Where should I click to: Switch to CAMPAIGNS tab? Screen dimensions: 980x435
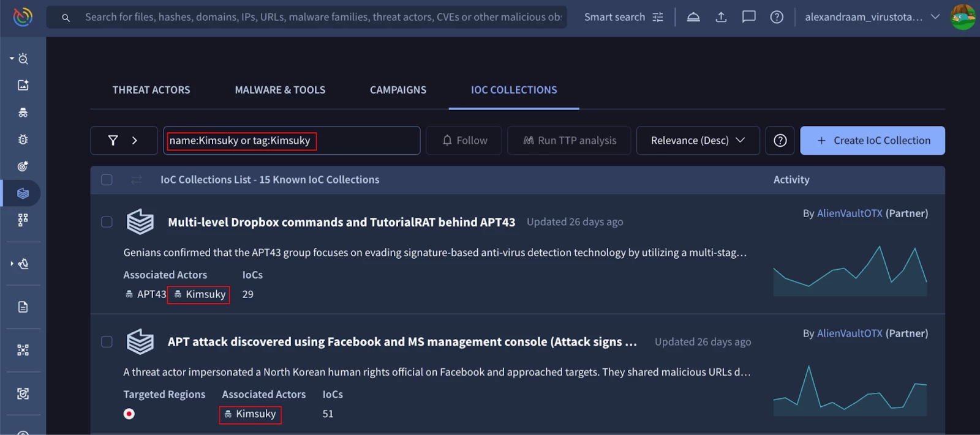click(x=398, y=90)
